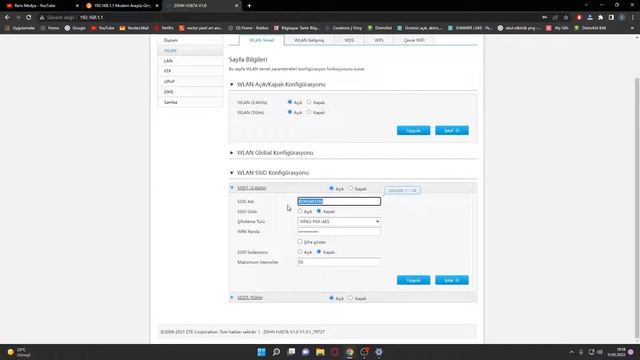The height and width of the screenshot is (360, 640).
Task: Open the Home bookmark in bookmarks bar
Action: coord(50,28)
